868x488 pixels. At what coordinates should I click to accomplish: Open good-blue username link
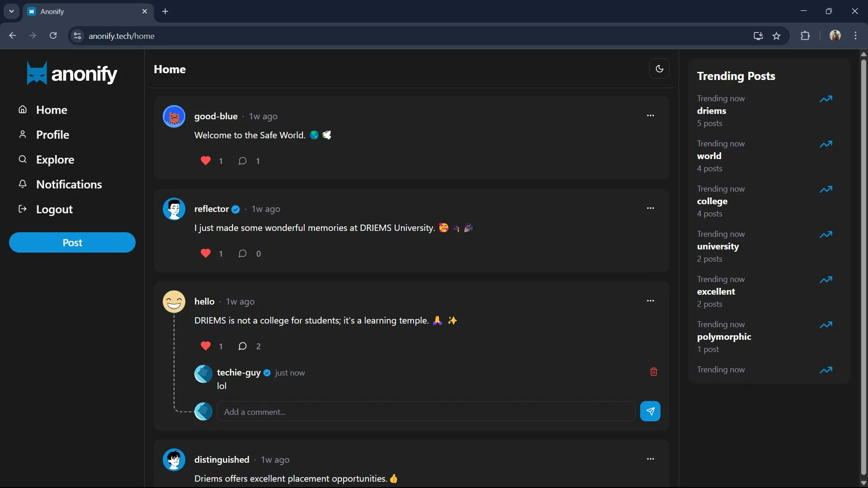coord(216,116)
